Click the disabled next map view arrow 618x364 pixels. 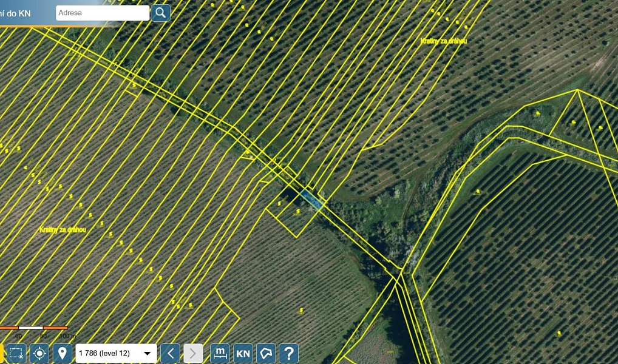(x=194, y=353)
